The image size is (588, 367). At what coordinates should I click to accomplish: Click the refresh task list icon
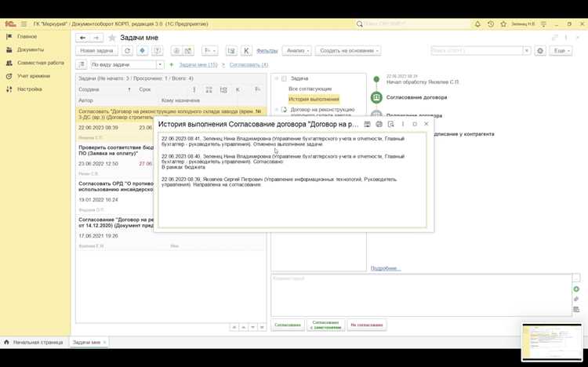[127, 51]
